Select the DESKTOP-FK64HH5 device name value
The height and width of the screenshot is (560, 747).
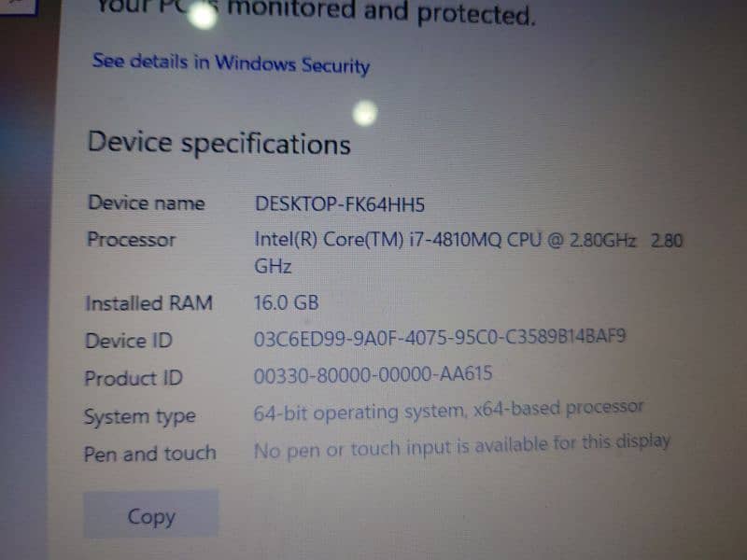point(340,204)
